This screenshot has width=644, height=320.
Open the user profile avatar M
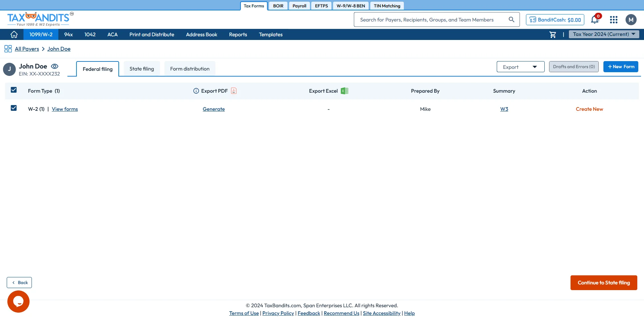click(631, 20)
